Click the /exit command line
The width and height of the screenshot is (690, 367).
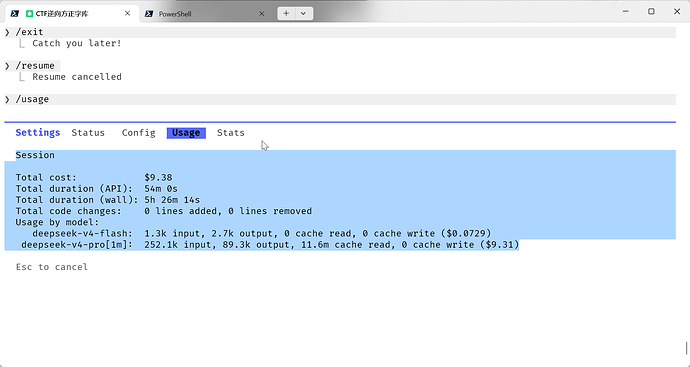pyautogui.click(x=340, y=32)
